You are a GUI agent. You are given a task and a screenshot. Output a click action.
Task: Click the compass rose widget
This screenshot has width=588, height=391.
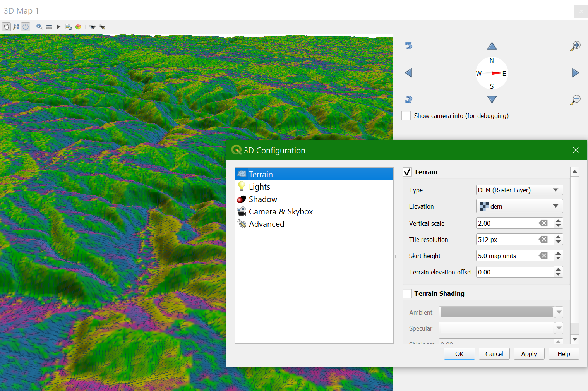coord(492,73)
